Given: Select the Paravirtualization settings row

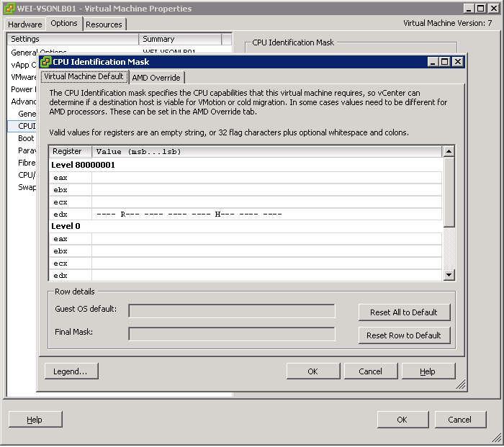Looking at the screenshot, I should pyautogui.click(x=27, y=150).
